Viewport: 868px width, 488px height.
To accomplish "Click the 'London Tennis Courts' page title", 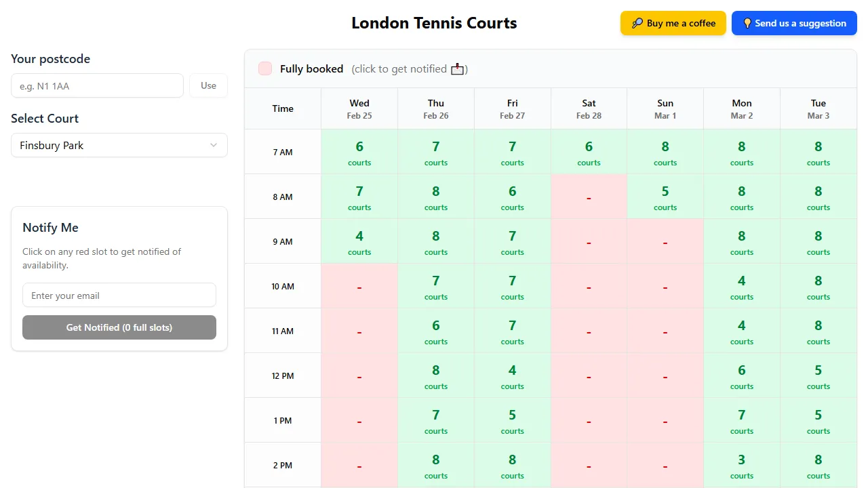I will (x=434, y=22).
